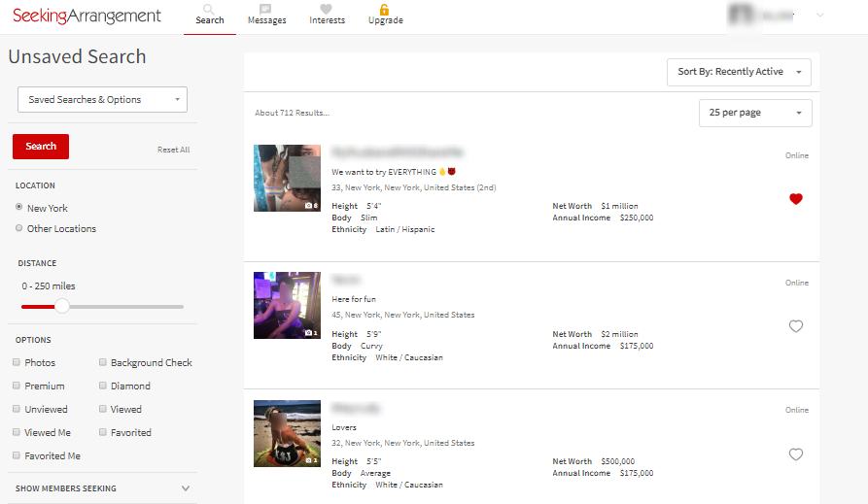Favorite the 45-year-old profile's heart icon

click(x=796, y=326)
